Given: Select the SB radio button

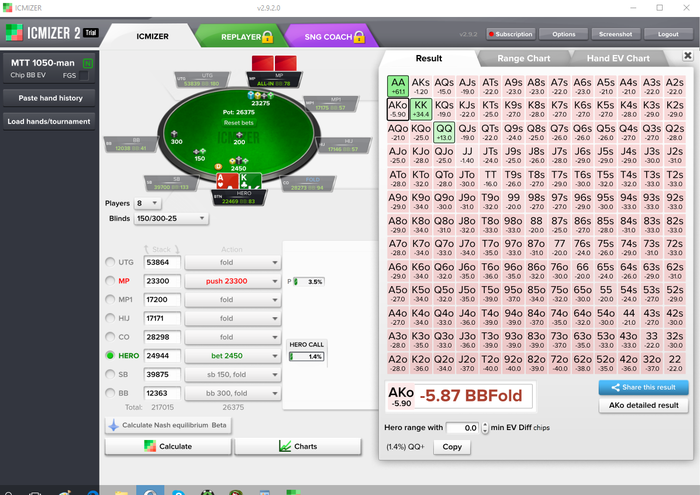Looking at the screenshot, I should [x=110, y=374].
